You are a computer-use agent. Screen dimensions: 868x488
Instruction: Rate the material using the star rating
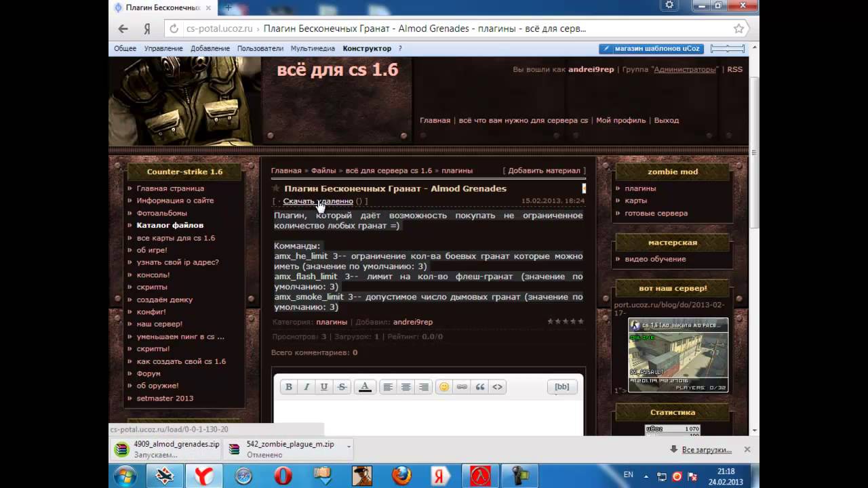click(566, 321)
